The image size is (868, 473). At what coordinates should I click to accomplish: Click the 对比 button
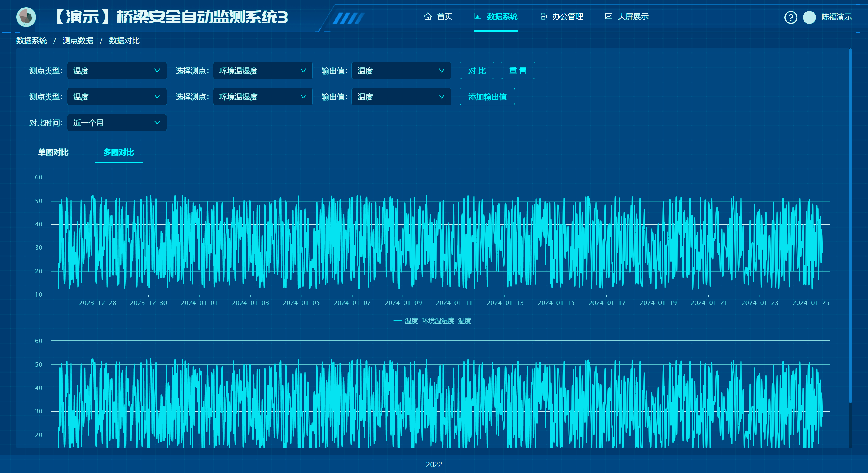coord(477,71)
